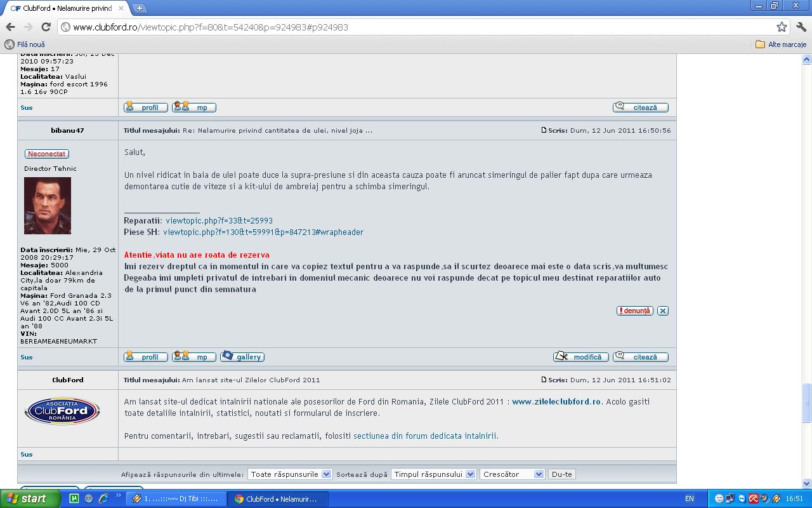Bookmark this page with the star icon
812x508 pixels.
[782, 27]
